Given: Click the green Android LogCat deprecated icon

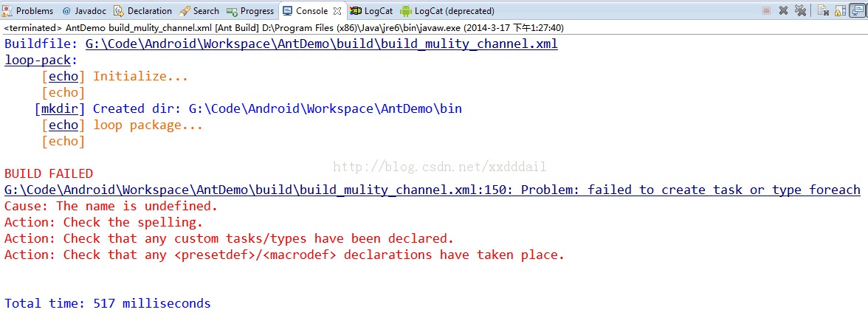Looking at the screenshot, I should [x=406, y=10].
